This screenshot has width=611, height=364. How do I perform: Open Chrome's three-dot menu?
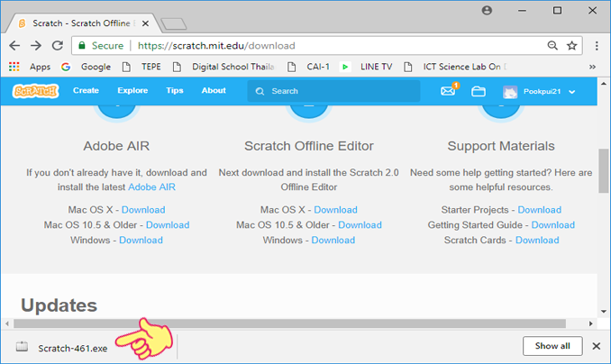coord(597,46)
